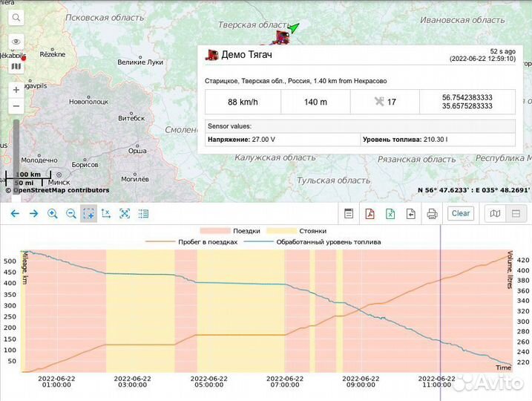Go back with the chart left arrow

click(15, 214)
